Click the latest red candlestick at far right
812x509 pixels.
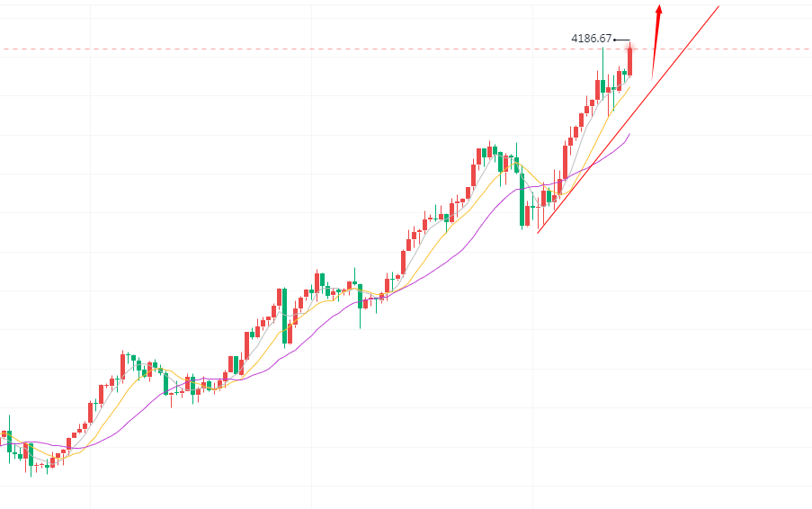click(x=630, y=59)
